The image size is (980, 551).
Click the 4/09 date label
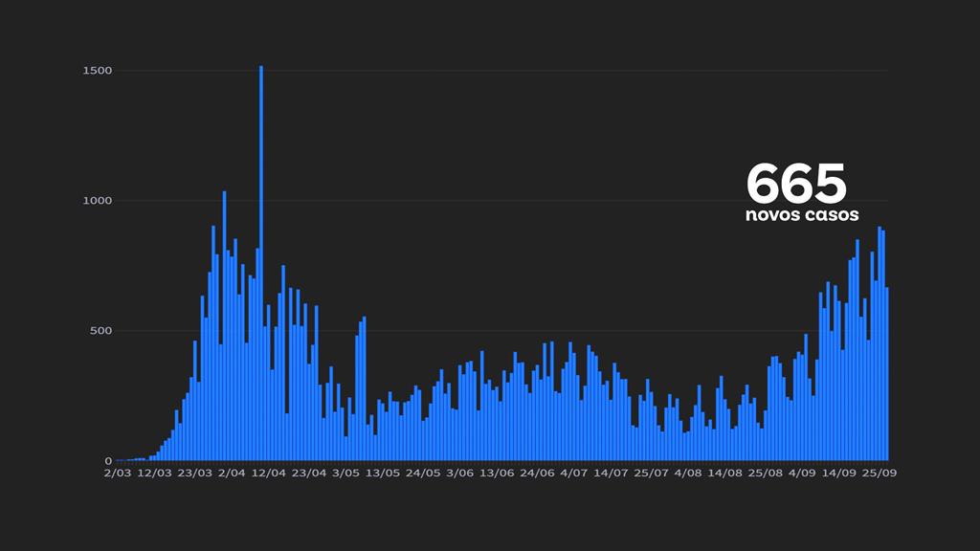(x=802, y=473)
